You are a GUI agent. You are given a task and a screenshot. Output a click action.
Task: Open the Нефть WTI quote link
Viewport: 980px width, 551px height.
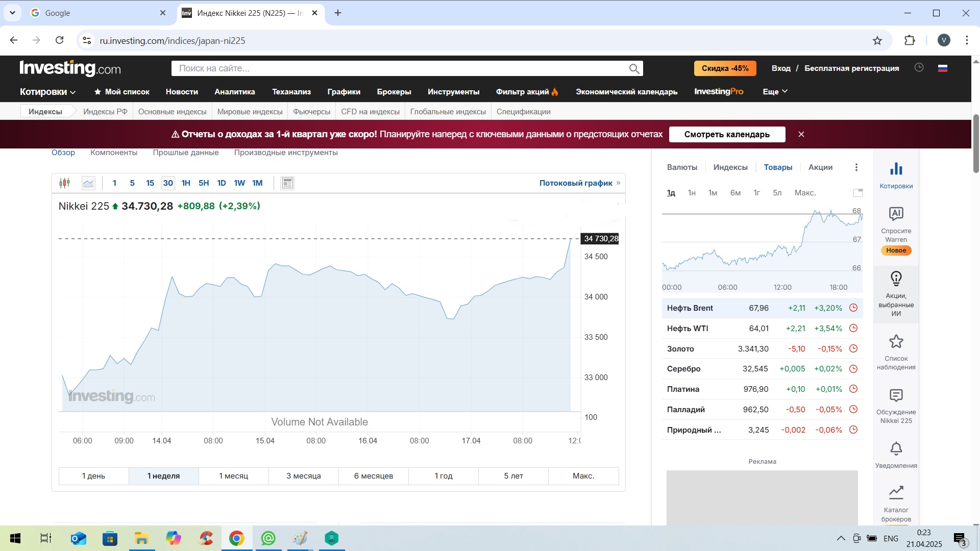click(x=688, y=328)
